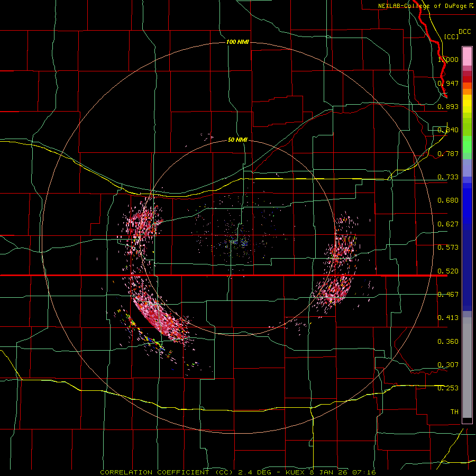Click the DCC label above the color bar

tap(464, 32)
